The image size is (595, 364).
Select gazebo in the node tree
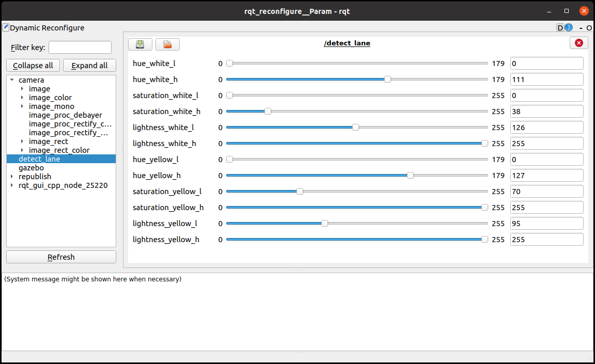(31, 168)
